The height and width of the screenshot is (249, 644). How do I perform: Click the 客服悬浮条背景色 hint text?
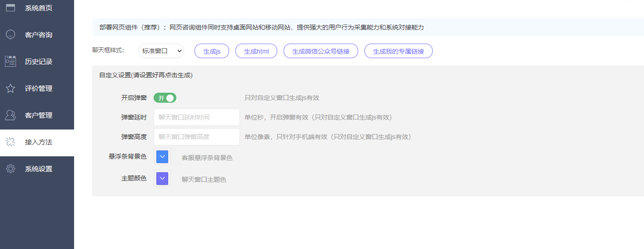click(x=207, y=158)
